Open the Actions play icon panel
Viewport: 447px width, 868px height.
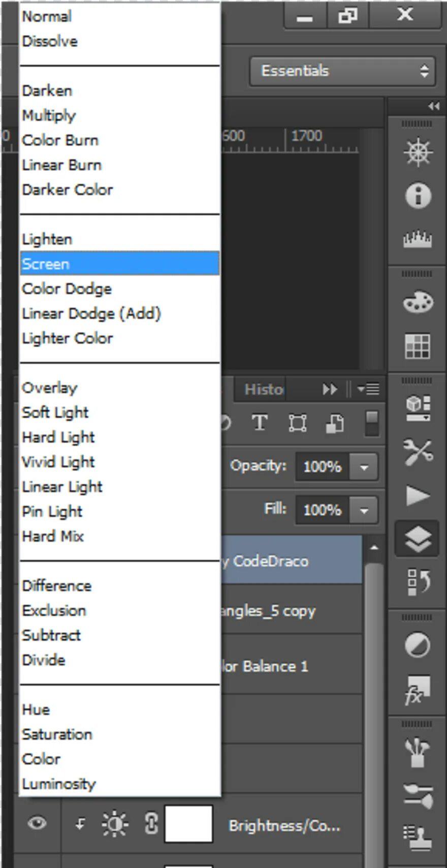point(418,495)
